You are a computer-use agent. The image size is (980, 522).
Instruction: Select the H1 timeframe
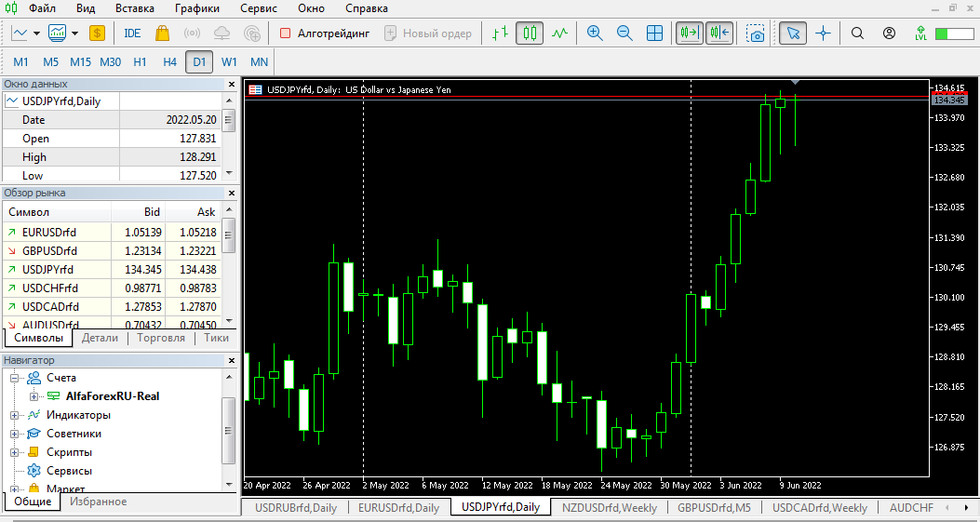click(140, 62)
